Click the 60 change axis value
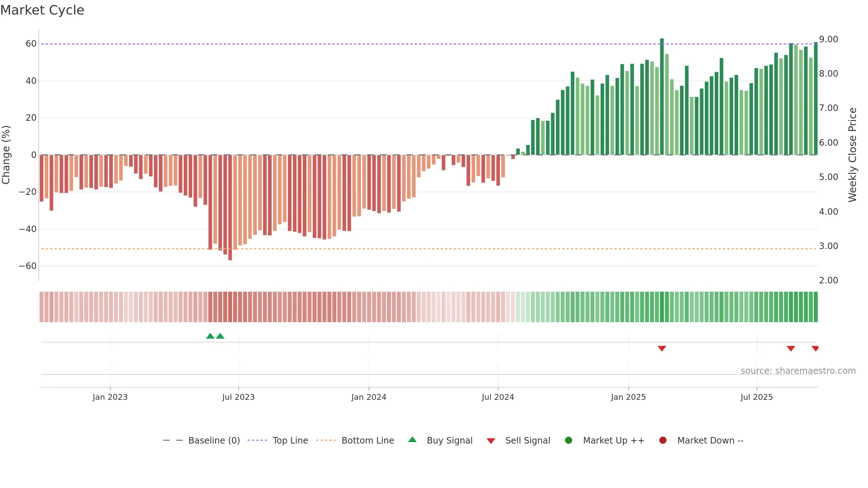Viewport: 868px width, 488px height. point(31,43)
